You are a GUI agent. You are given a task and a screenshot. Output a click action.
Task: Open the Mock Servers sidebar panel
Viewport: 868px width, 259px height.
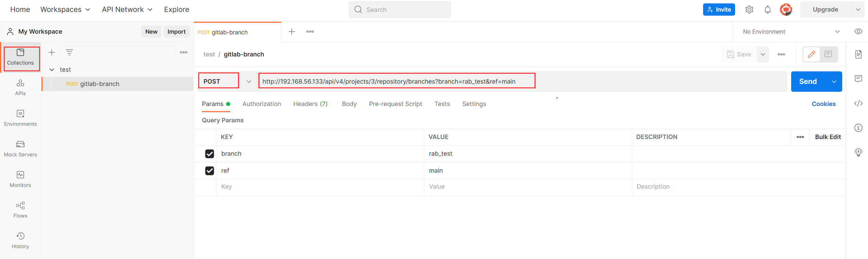tap(20, 149)
